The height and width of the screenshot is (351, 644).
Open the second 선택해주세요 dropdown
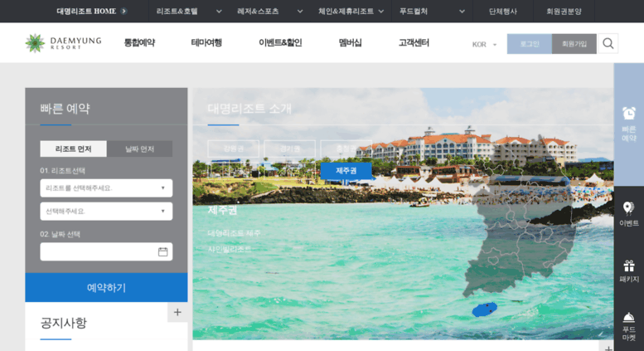coord(106,212)
